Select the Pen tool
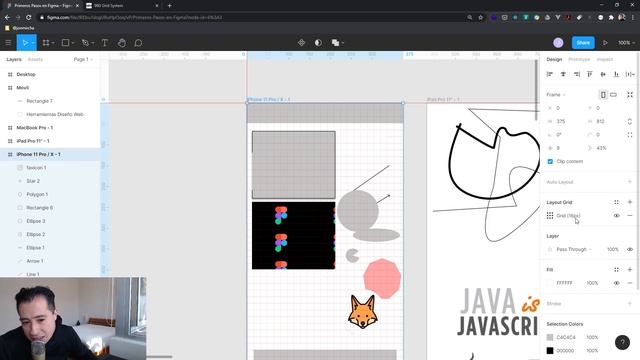 [x=85, y=42]
